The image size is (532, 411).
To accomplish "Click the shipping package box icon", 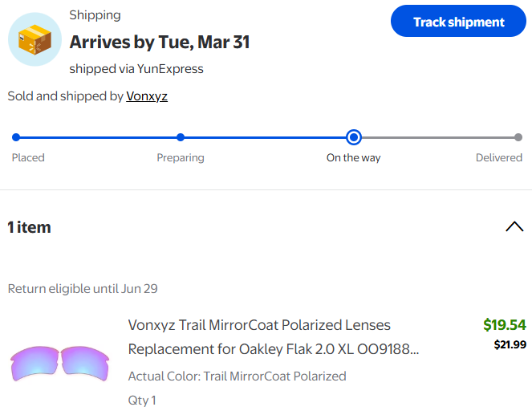I will (x=35, y=39).
